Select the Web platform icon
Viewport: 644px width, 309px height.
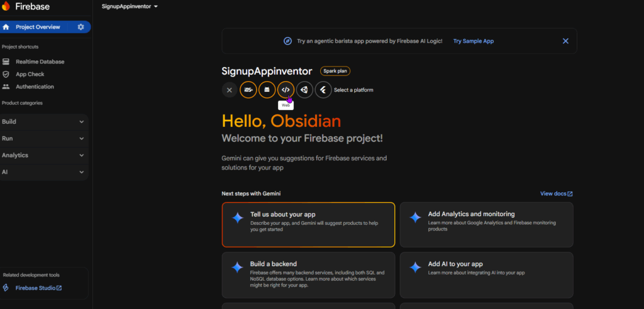(x=286, y=90)
